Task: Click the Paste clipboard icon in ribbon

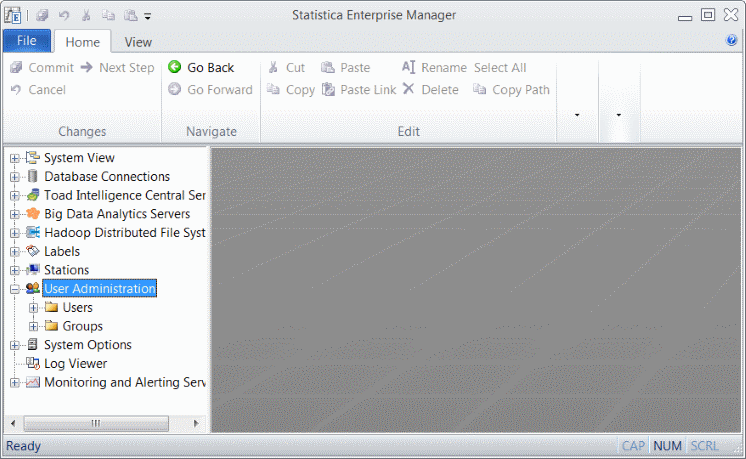Action: 328,68
